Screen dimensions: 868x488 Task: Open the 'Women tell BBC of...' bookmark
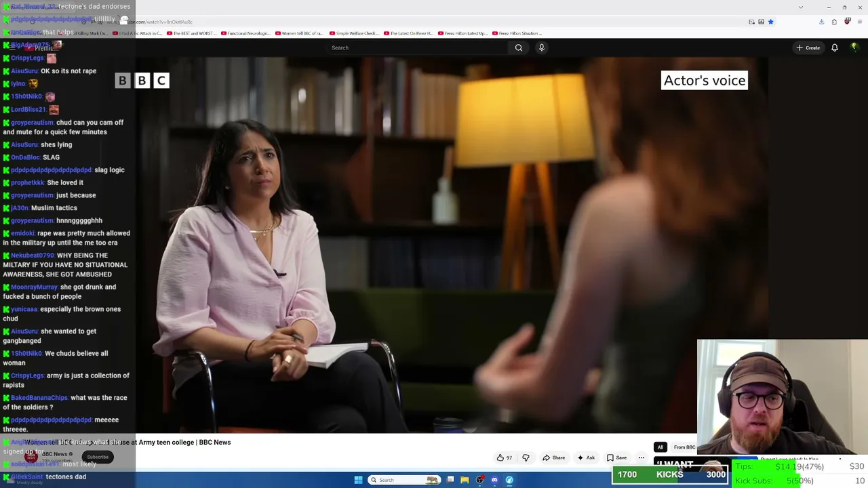pyautogui.click(x=299, y=33)
